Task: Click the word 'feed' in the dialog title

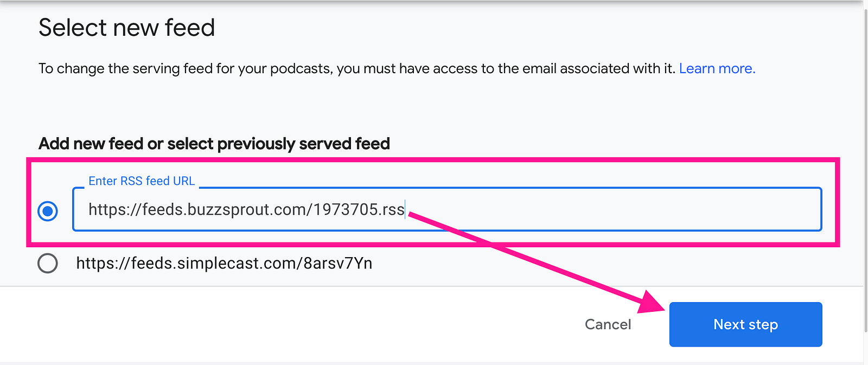Action: pyautogui.click(x=190, y=28)
